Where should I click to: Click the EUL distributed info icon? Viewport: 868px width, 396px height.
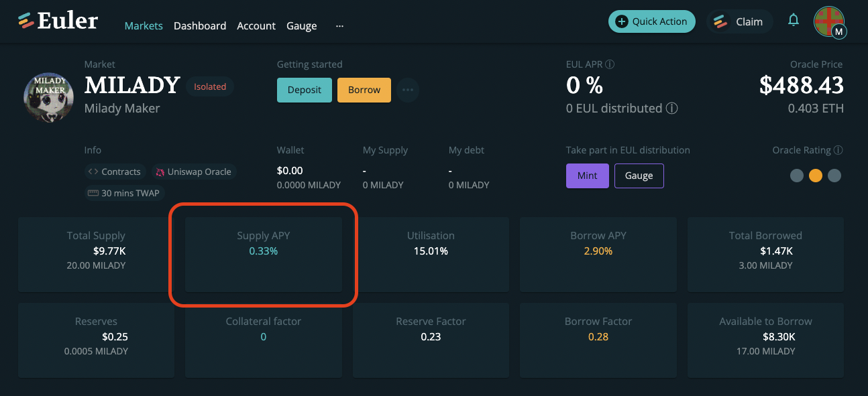671,109
